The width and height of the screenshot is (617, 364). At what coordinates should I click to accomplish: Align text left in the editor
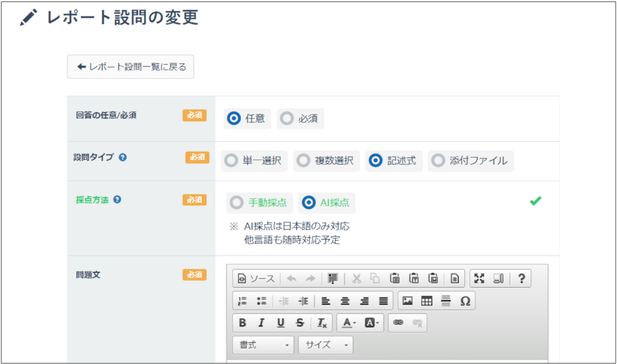326,301
